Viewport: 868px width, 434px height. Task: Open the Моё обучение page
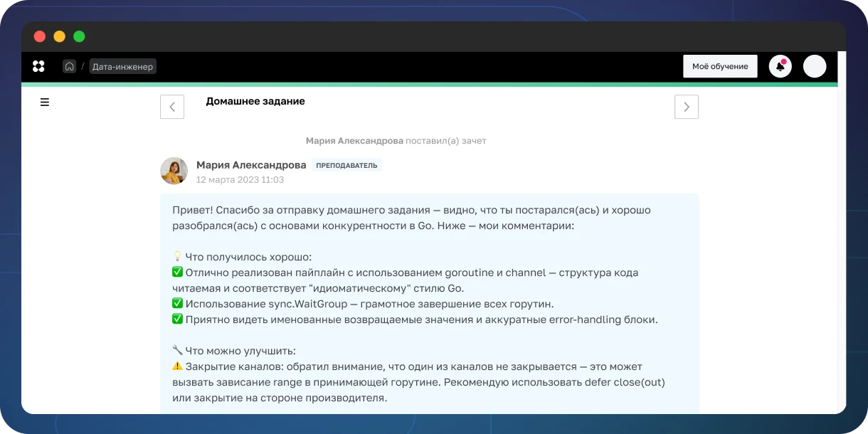pyautogui.click(x=720, y=66)
